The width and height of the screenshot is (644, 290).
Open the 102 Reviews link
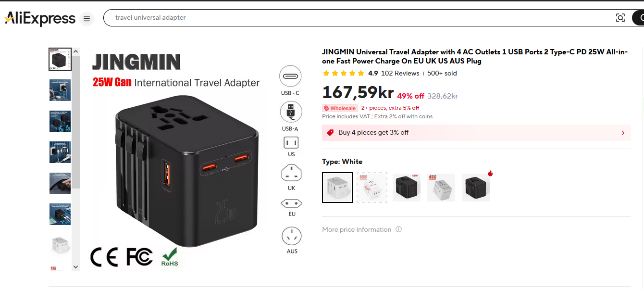(400, 74)
